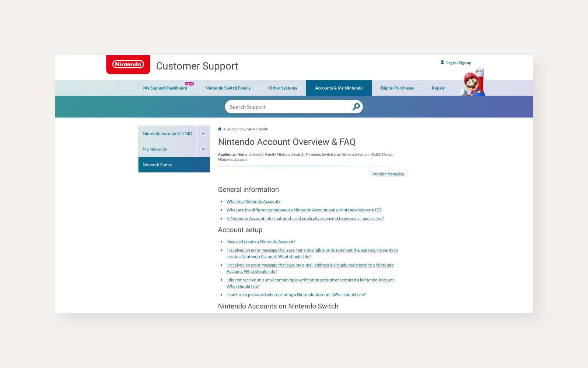Open My Support Dashboard tab

point(165,88)
